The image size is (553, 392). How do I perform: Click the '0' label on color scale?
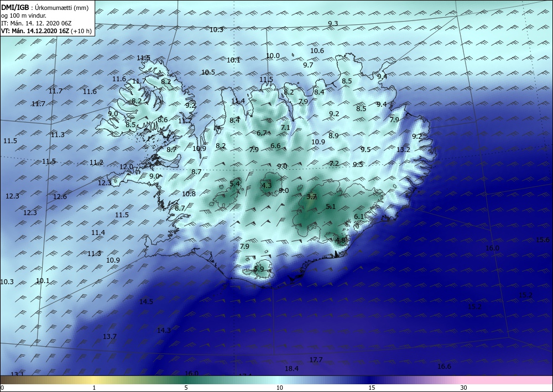click(2, 388)
